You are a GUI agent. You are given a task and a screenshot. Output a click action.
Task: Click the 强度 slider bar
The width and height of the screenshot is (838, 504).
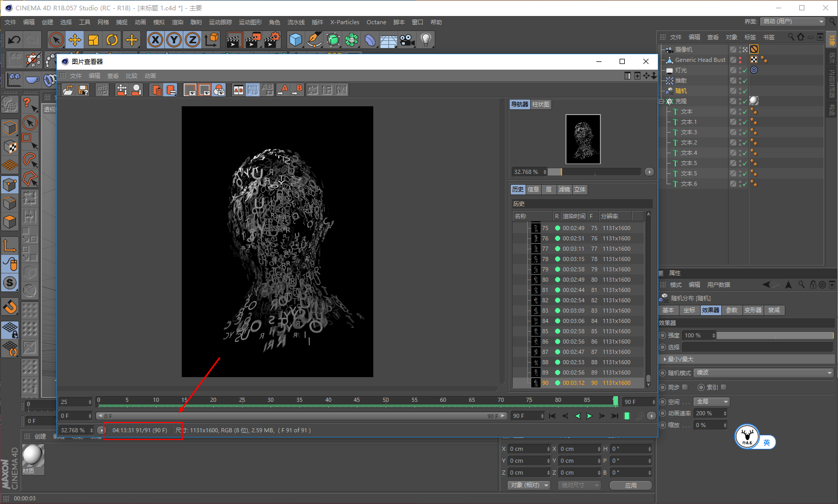click(x=774, y=335)
